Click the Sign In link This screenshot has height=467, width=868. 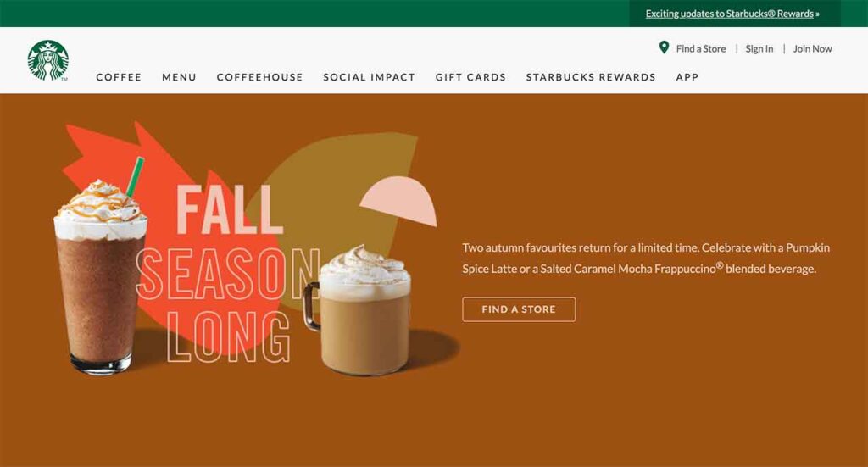click(x=759, y=48)
